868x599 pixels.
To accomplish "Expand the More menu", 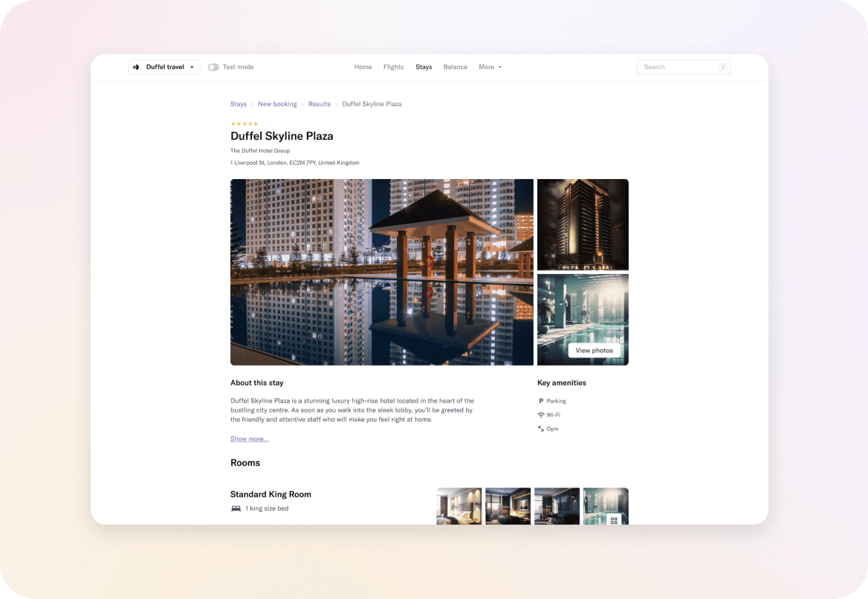I will pyautogui.click(x=490, y=67).
